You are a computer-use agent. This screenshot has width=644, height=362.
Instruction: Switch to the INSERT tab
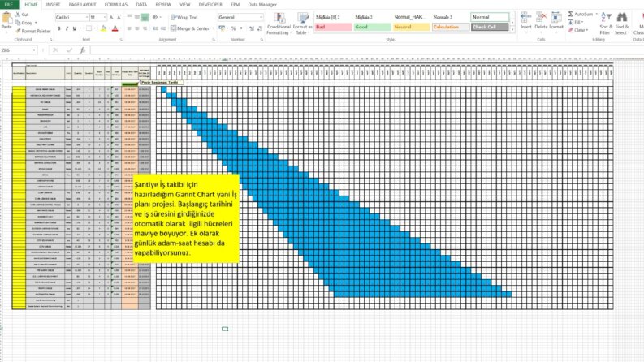(53, 5)
